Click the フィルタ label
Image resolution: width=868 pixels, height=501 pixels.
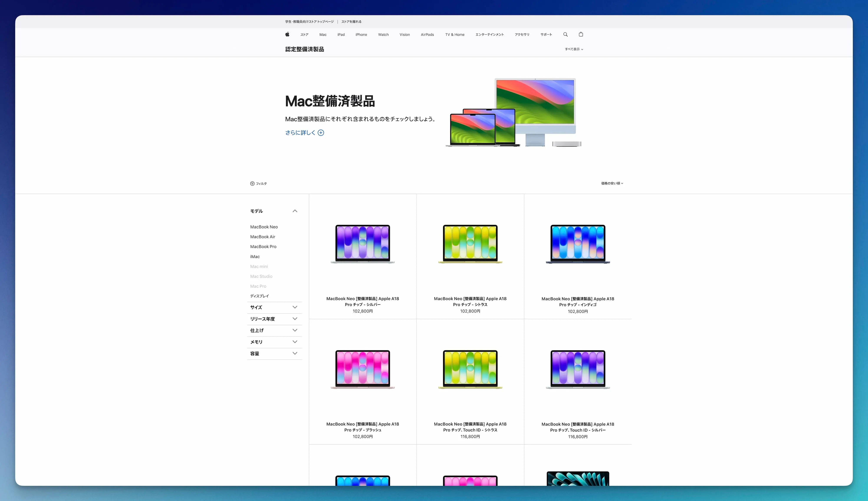click(261, 184)
